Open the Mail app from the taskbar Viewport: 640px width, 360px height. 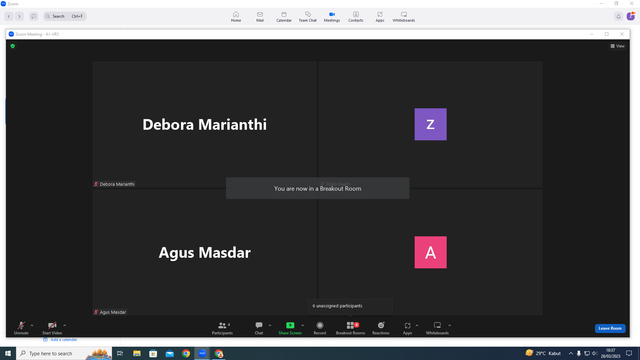tap(169, 353)
